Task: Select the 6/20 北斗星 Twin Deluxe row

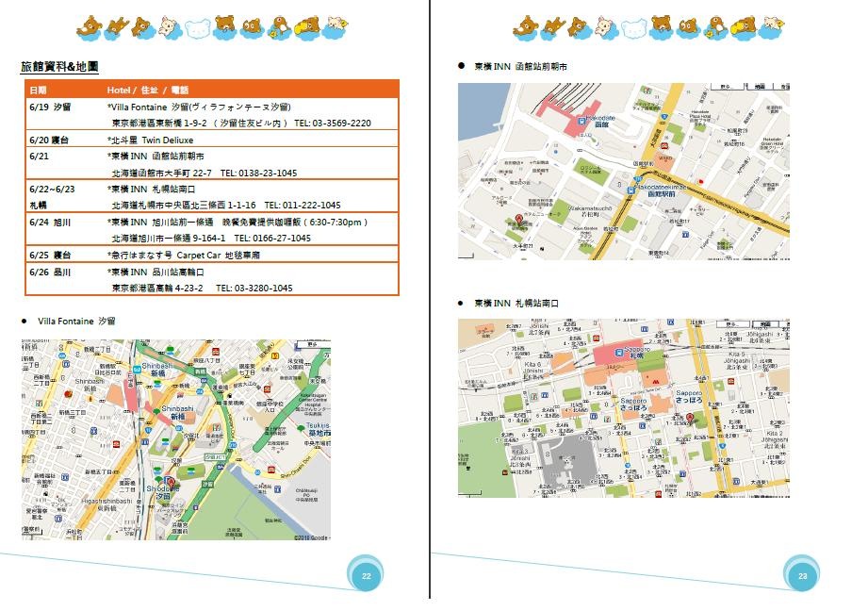Action: (x=212, y=140)
